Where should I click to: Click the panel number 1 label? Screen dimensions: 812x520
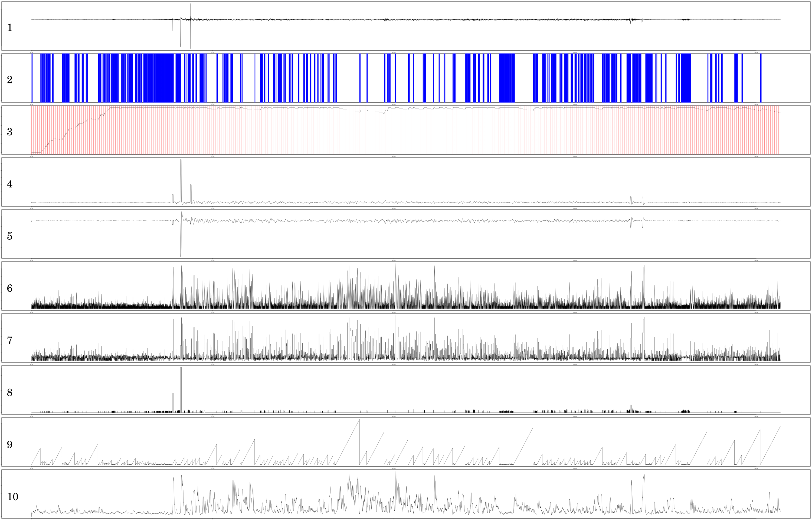(x=9, y=28)
